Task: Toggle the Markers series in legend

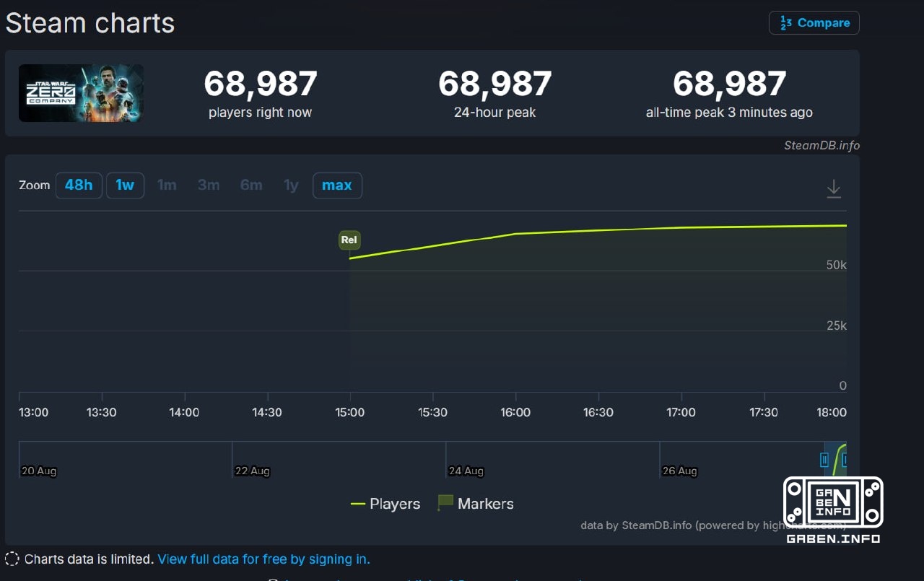Action: 476,504
